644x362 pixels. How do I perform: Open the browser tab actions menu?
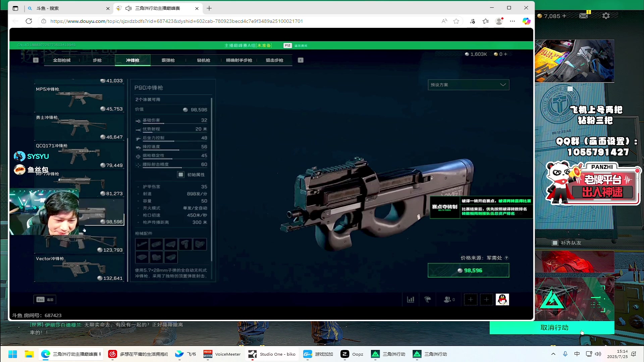(x=15, y=8)
